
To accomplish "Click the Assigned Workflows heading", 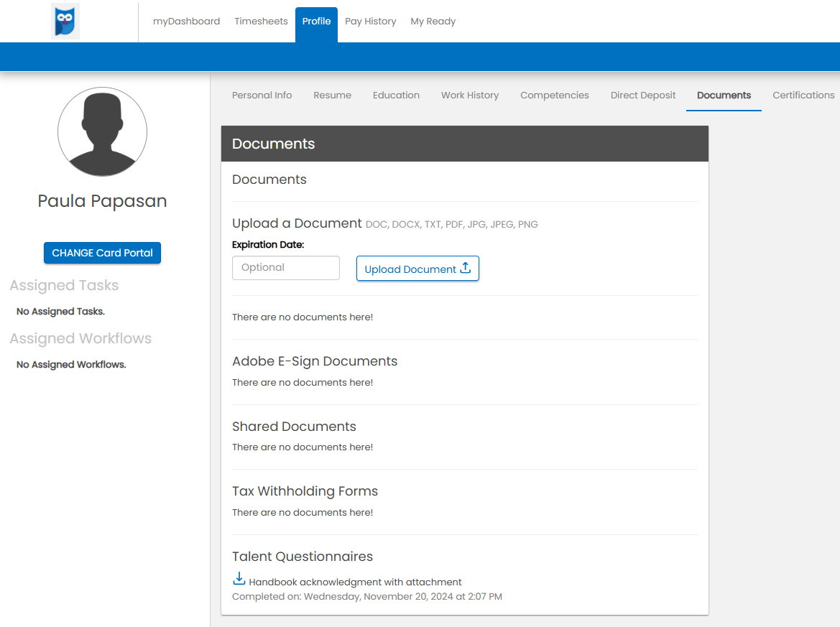I will pyautogui.click(x=81, y=338).
